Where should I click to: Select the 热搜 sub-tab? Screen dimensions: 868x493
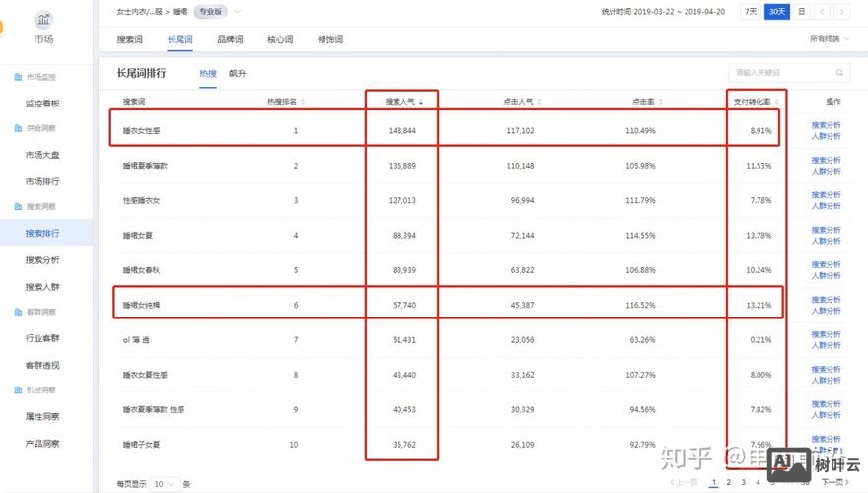click(x=208, y=74)
